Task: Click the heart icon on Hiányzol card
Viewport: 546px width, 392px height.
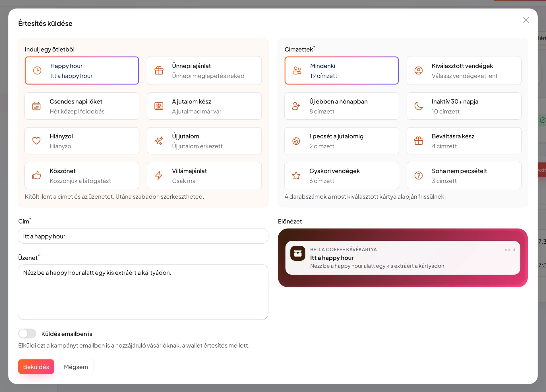Action: coord(36,141)
